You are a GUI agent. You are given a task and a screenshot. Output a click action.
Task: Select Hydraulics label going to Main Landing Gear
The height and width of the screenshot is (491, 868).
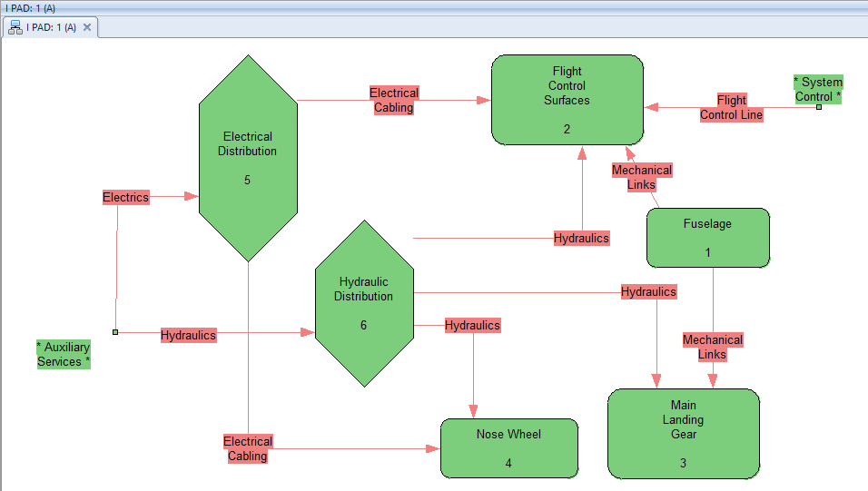click(x=648, y=291)
